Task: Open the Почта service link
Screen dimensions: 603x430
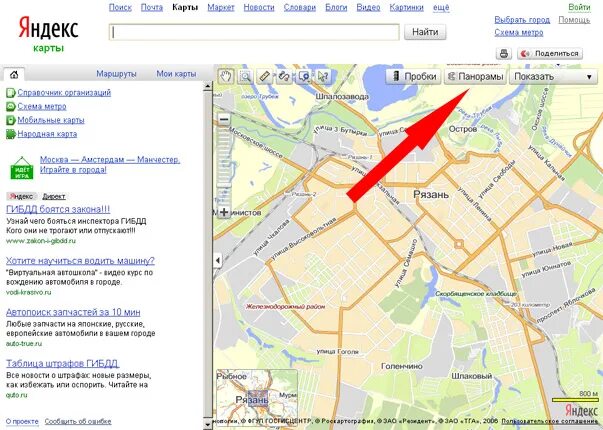Action: click(x=152, y=7)
